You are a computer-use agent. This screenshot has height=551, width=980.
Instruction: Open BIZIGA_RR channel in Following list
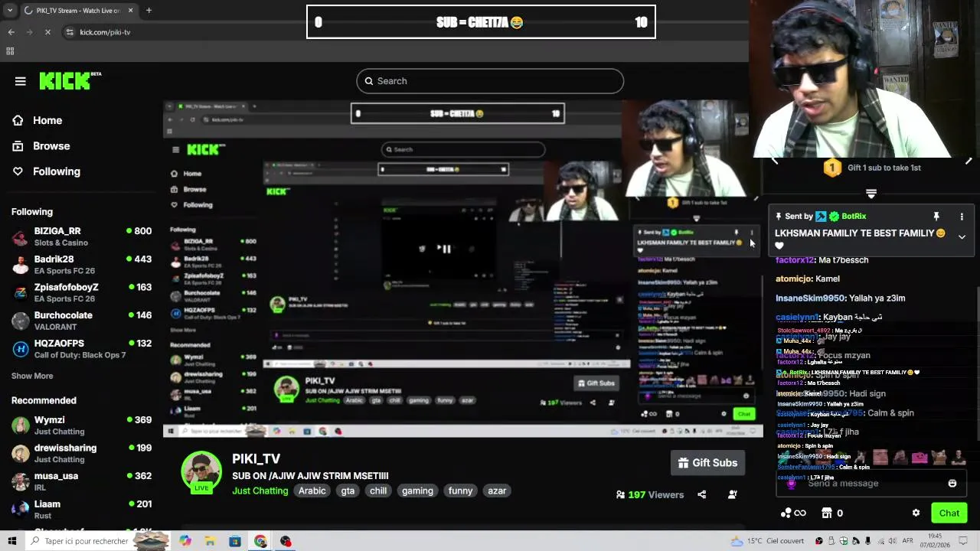pyautogui.click(x=81, y=236)
